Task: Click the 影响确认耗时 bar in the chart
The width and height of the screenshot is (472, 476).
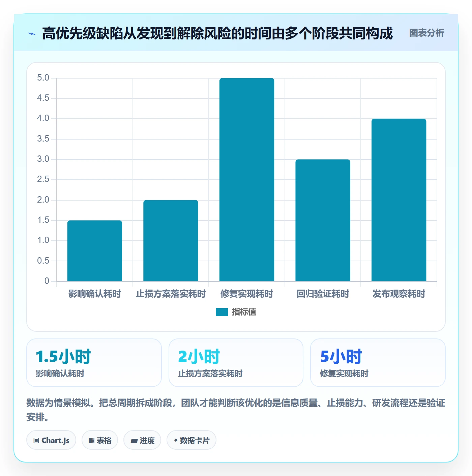Action: [95, 251]
